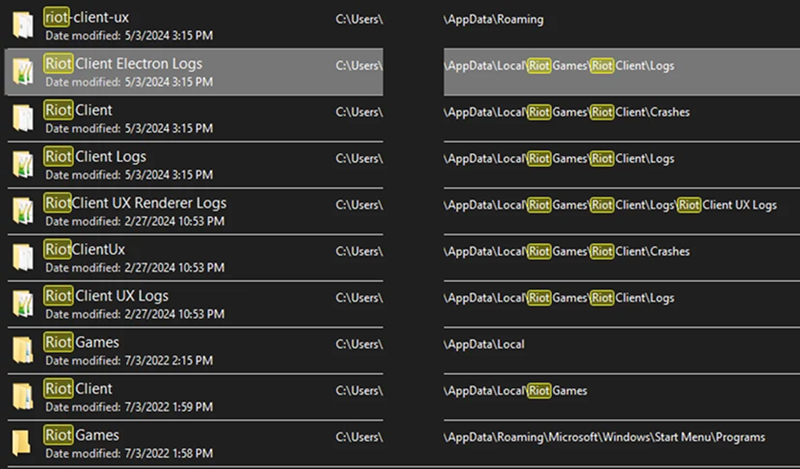Select Riot Games name dated 7/3/2022 1:58 PM
Viewport: 800px width, 469px height.
tap(82, 435)
